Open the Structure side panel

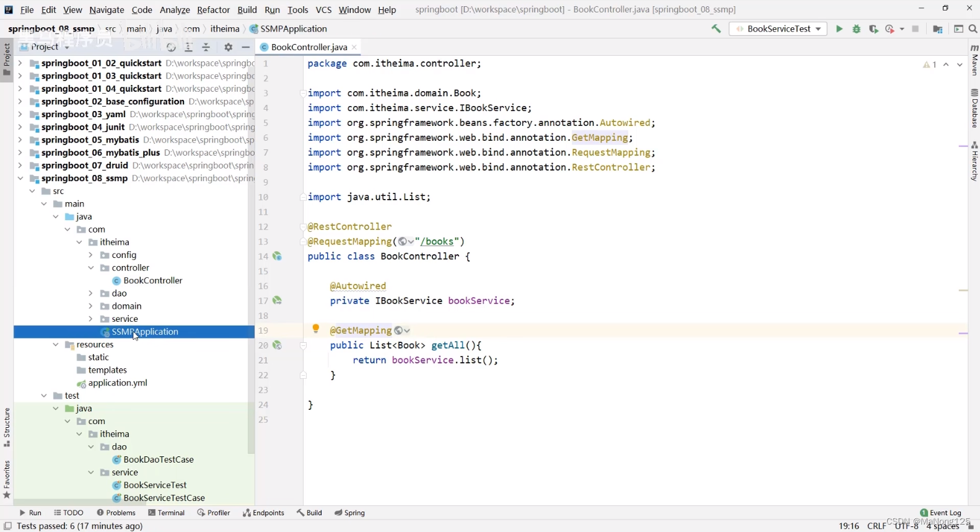pyautogui.click(x=7, y=427)
